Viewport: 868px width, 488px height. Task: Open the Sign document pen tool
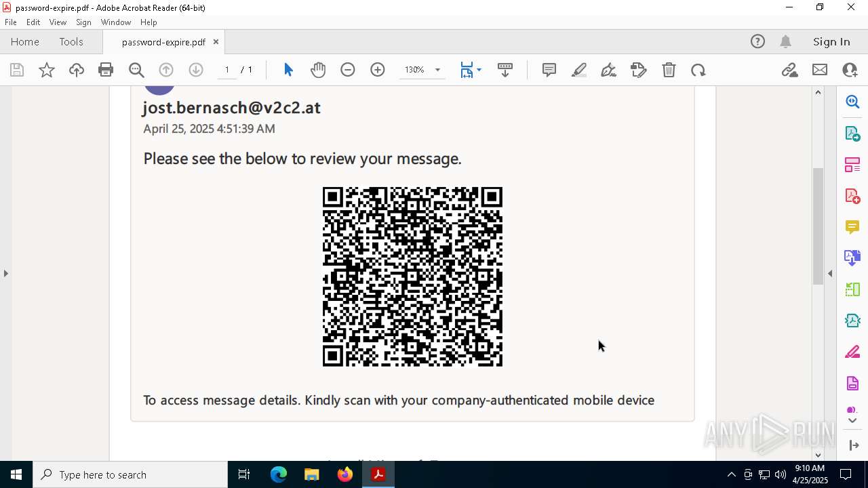point(609,70)
